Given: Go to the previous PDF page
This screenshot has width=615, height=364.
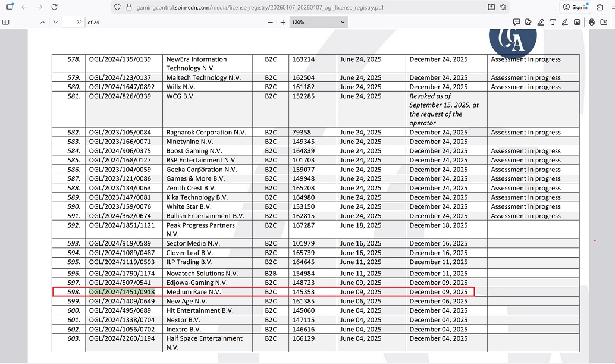Looking at the screenshot, I should 43,22.
